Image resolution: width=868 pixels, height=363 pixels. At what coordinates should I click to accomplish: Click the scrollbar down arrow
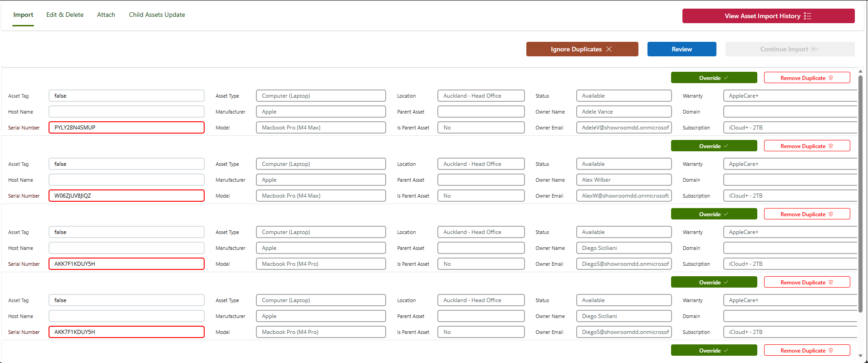coord(860,356)
